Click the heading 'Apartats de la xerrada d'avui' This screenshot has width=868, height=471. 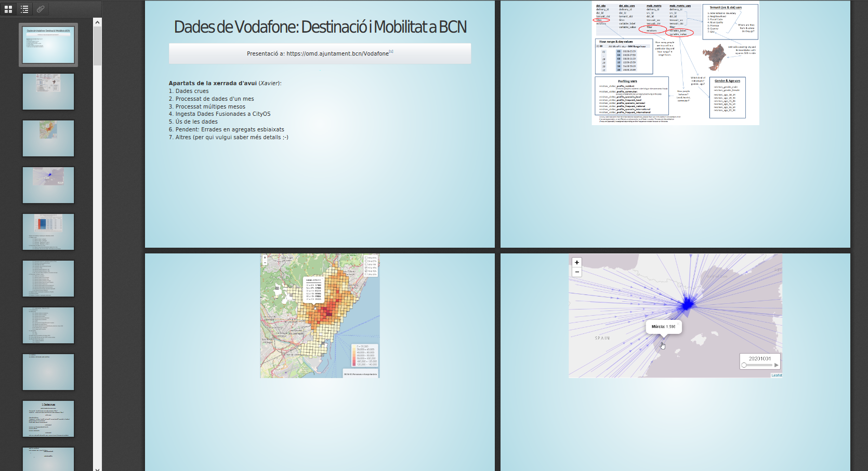pos(213,83)
